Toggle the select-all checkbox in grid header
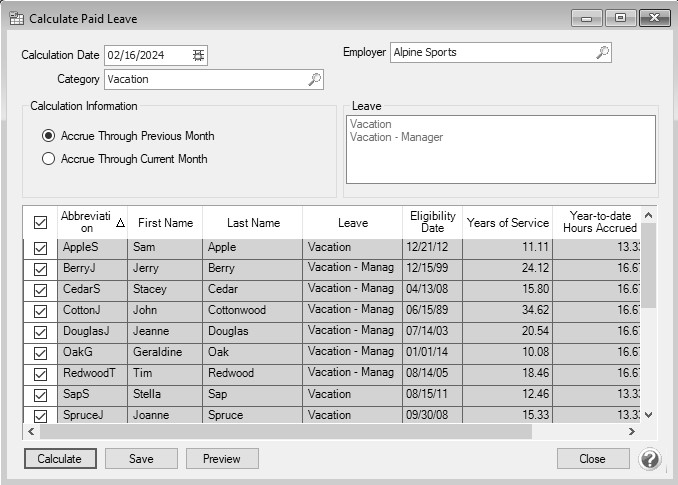Screen dimensions: 678x485 pos(40,223)
